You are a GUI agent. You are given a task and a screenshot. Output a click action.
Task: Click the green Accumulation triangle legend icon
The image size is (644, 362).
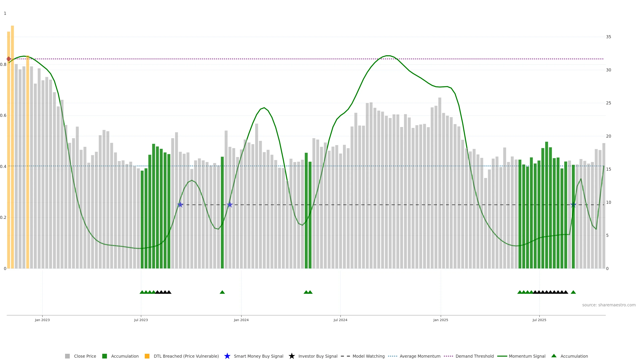(554, 356)
